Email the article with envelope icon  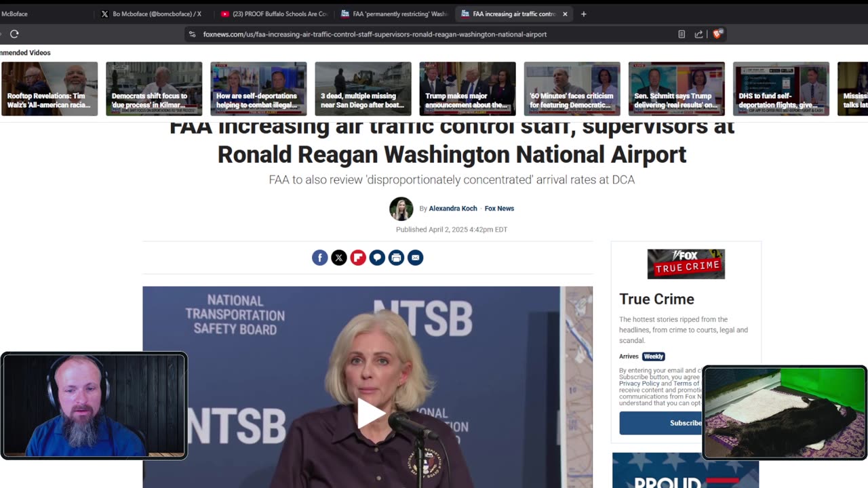click(415, 258)
